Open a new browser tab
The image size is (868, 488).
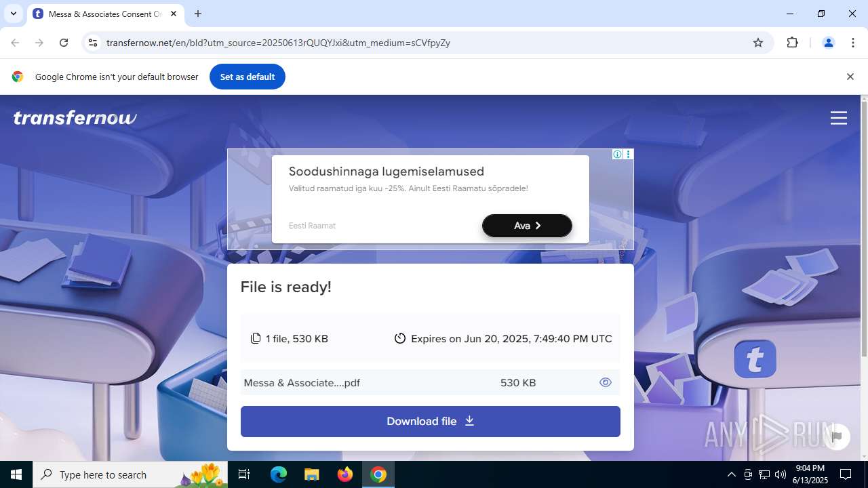point(198,14)
